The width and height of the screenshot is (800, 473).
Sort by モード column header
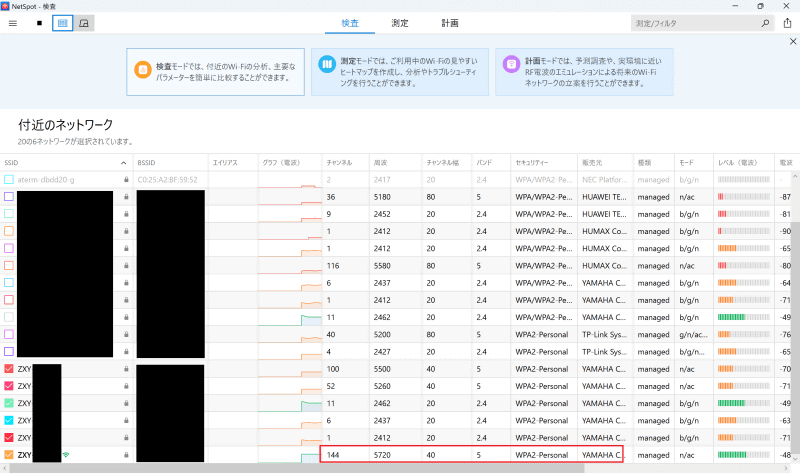click(x=693, y=162)
